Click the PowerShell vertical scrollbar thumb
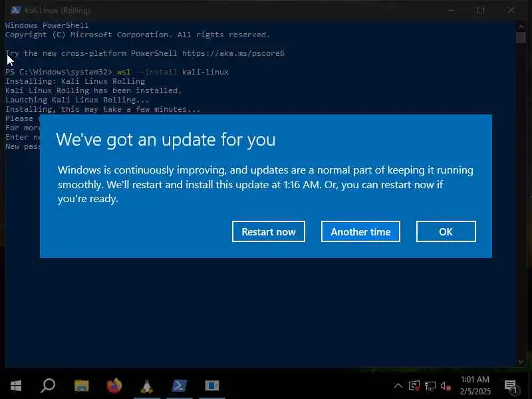The image size is (532, 399). [x=521, y=37]
